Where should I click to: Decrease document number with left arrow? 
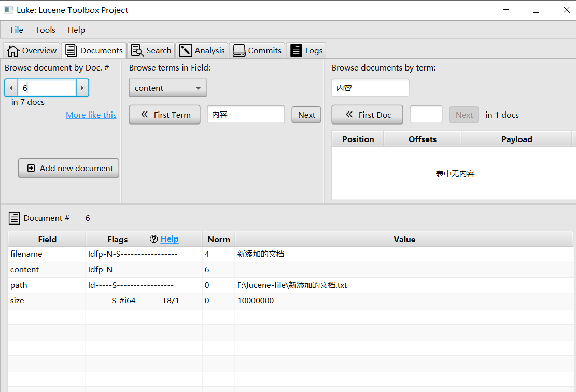tap(11, 88)
